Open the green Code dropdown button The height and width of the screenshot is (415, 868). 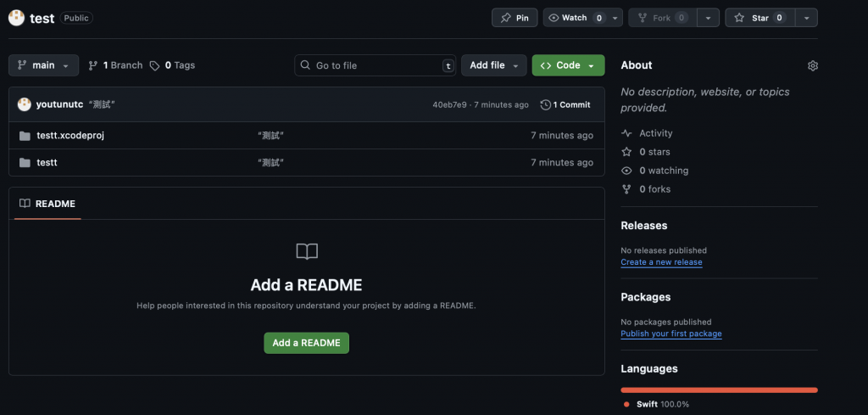click(568, 65)
